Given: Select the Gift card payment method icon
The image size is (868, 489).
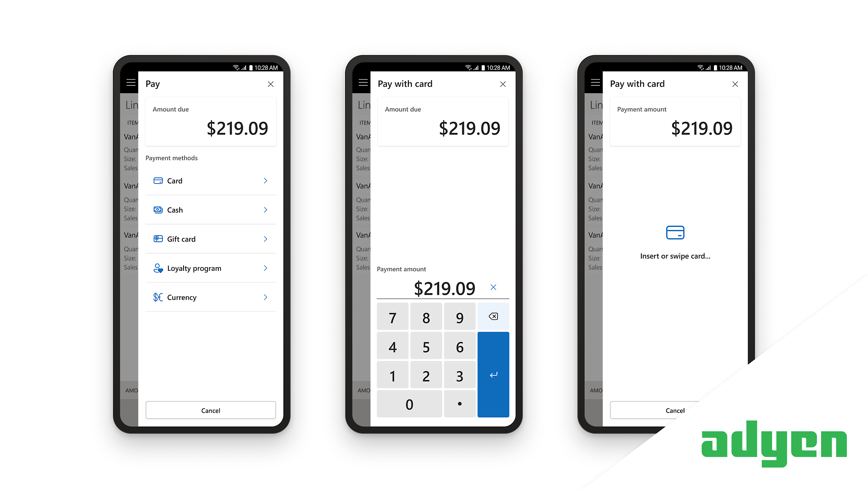Looking at the screenshot, I should 157,239.
